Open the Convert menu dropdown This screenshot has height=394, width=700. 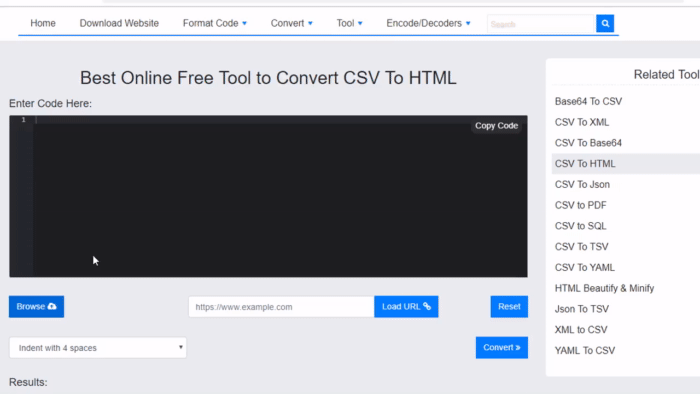click(x=292, y=23)
